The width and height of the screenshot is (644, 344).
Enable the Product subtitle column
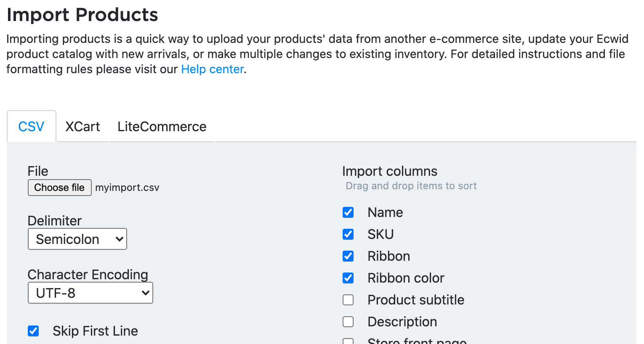coord(348,300)
